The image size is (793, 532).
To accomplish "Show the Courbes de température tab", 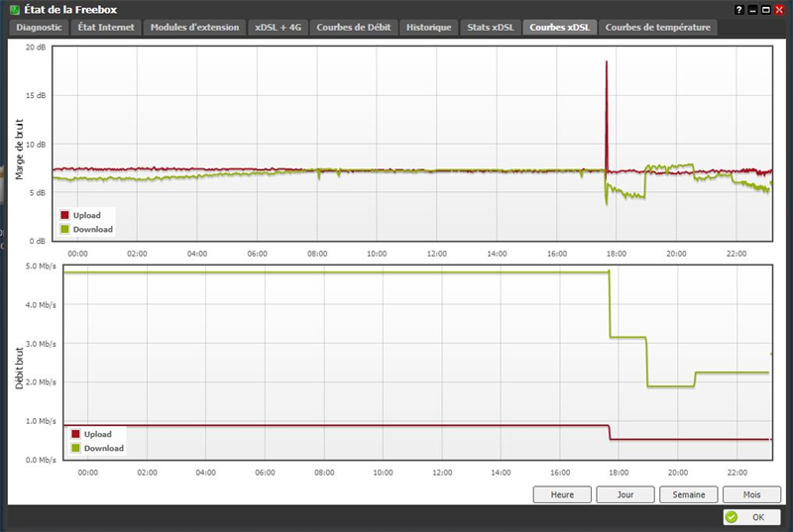I will [x=657, y=28].
